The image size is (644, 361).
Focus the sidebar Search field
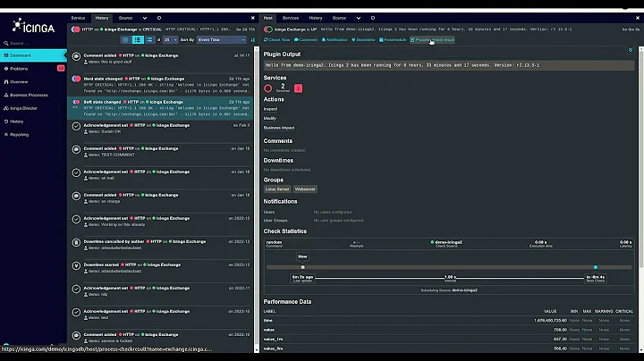35,43
